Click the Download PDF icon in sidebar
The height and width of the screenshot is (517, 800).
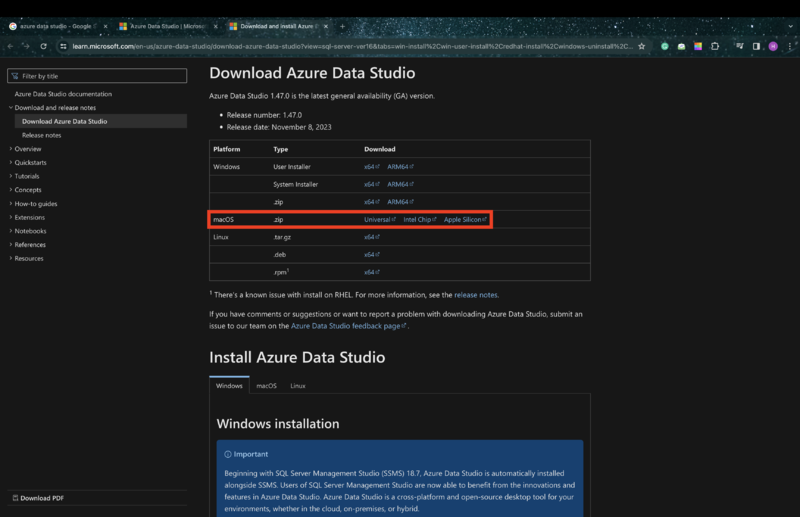pos(14,498)
